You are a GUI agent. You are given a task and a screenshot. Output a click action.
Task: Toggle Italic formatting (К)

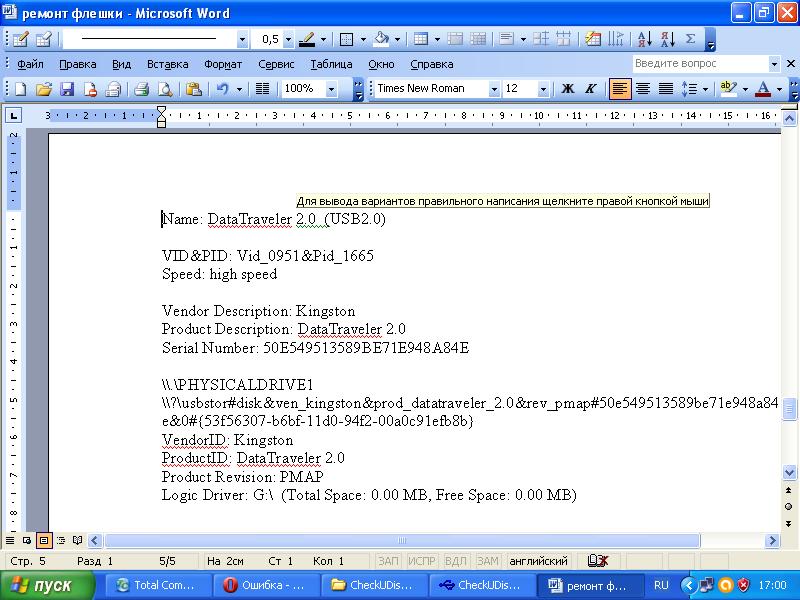click(x=591, y=89)
